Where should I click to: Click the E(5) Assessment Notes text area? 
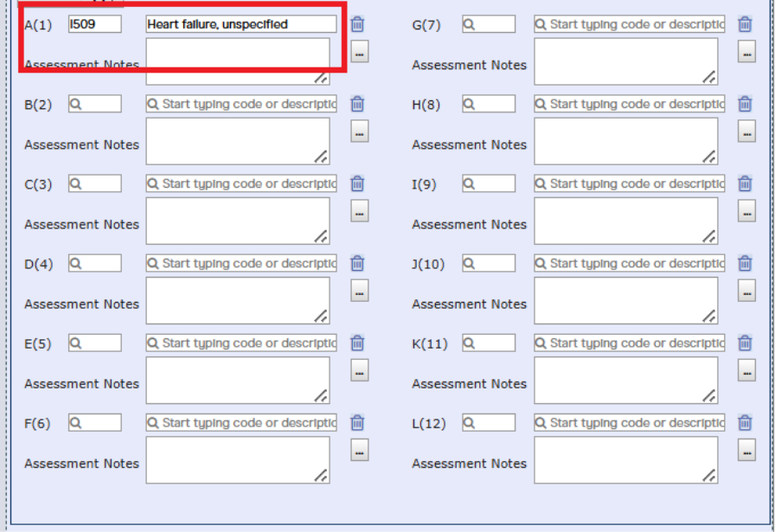[238, 380]
